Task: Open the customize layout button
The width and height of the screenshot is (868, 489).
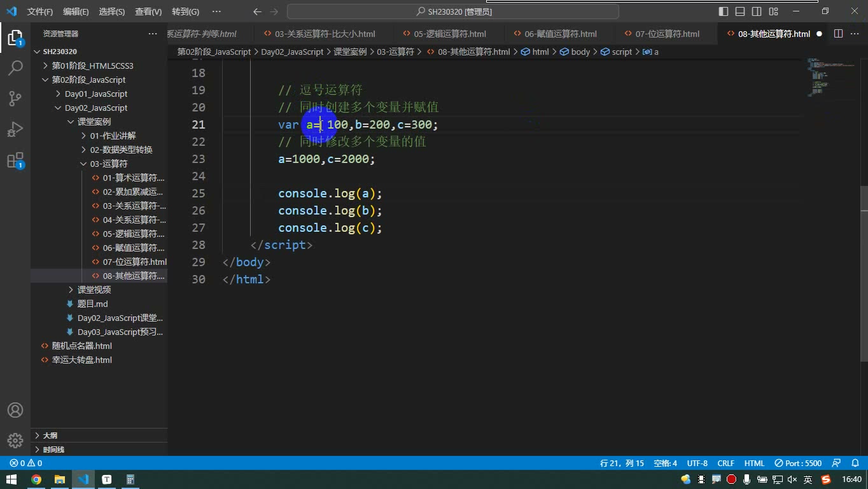Action: coord(773,11)
